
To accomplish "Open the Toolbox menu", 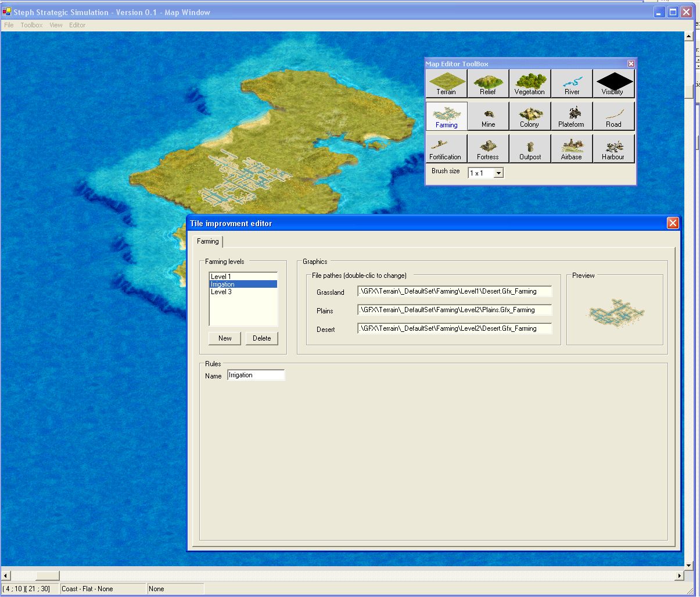I will pyautogui.click(x=31, y=25).
